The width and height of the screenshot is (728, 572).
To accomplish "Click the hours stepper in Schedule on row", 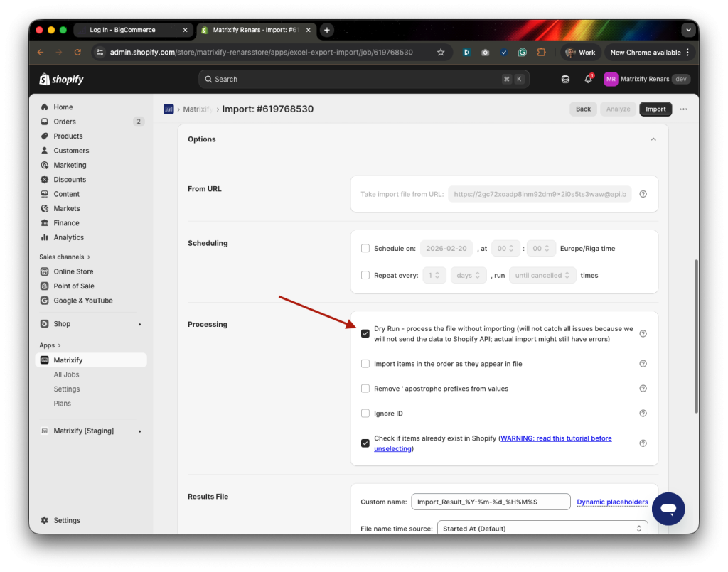I will point(505,248).
